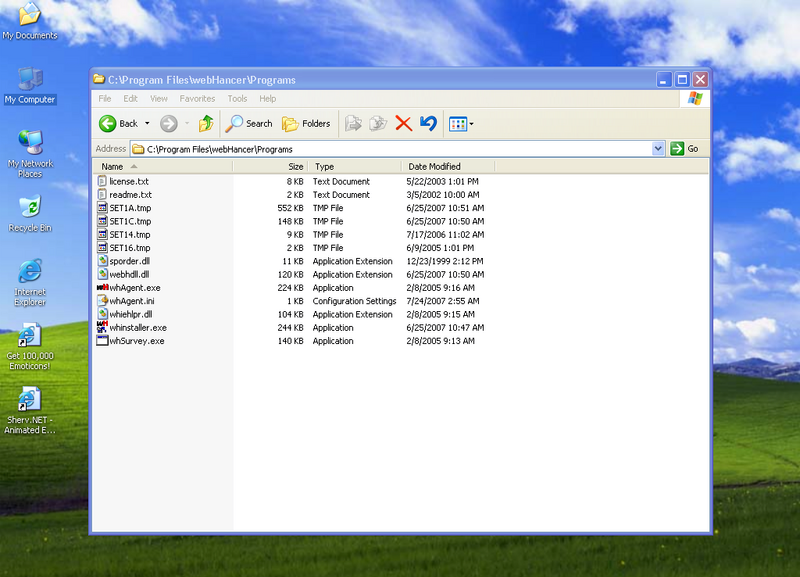
Task: Click the date 7/17/2006 11:02 AM
Action: point(445,234)
